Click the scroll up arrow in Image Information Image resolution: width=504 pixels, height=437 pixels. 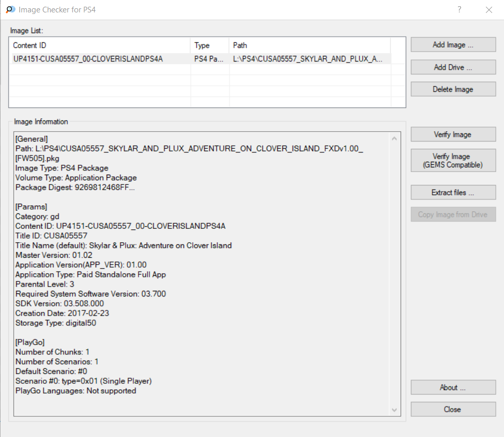coord(394,139)
